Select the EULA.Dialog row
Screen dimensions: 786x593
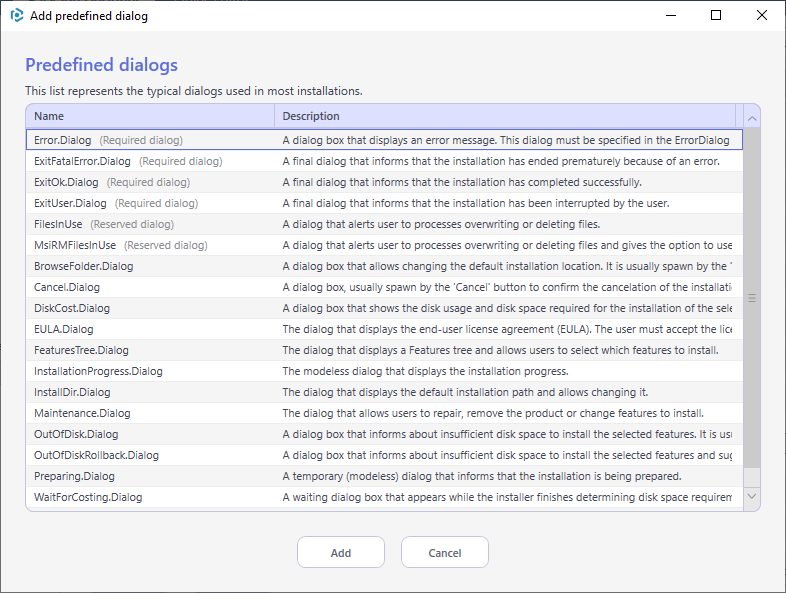[x=384, y=329]
